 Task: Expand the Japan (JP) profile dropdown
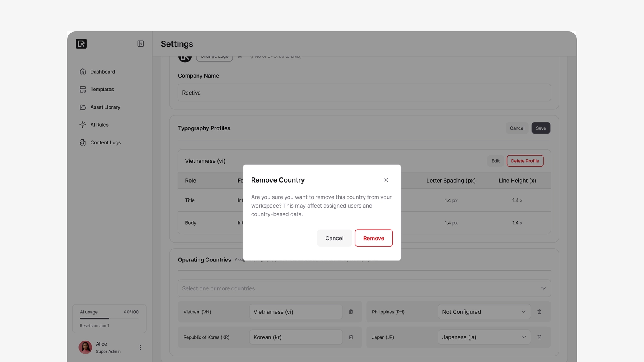click(484, 337)
